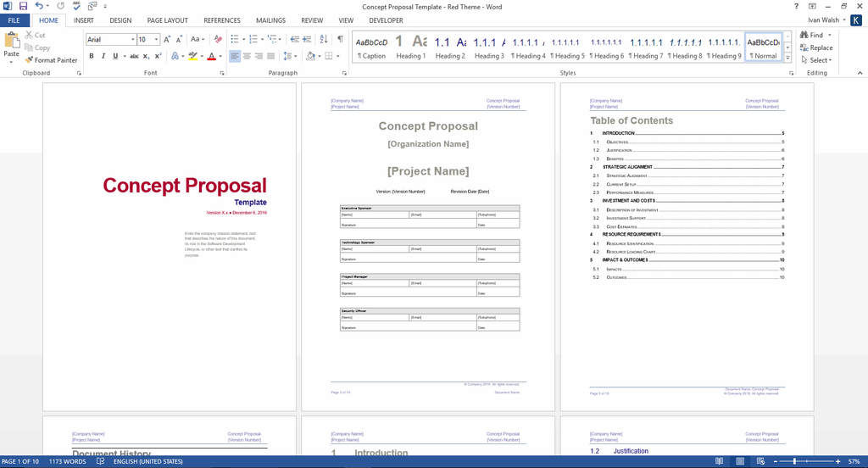The image size is (868, 468).
Task: Expand the Styles gallery More arrow
Action: pyautogui.click(x=787, y=58)
